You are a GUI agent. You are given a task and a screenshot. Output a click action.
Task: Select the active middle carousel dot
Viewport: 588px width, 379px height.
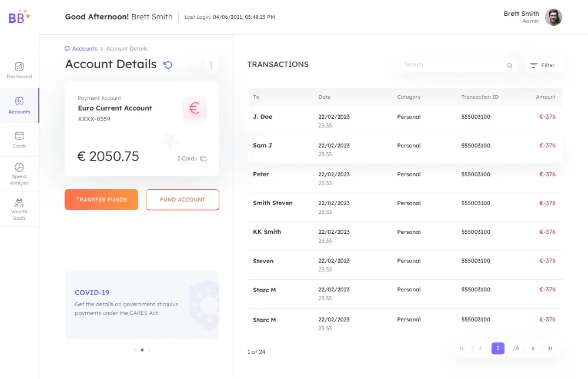142,350
